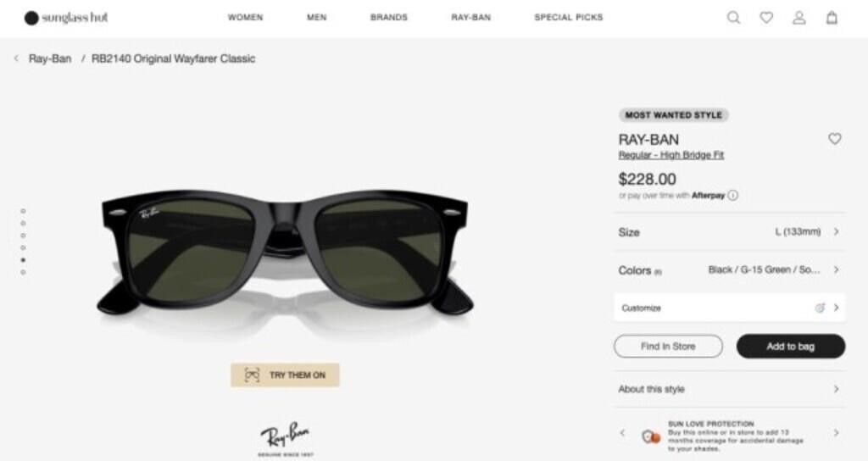868x461 pixels.
Task: Expand the Size L (133mm) selector
Action: [x=729, y=231]
